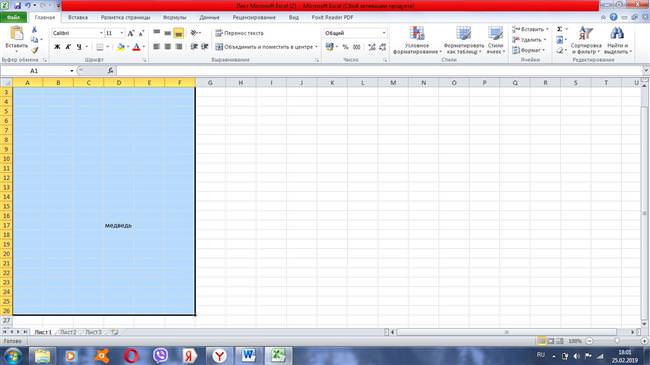The height and width of the screenshot is (365, 650).
Task: Expand the number format dropdown Общий
Action: pyautogui.click(x=383, y=33)
